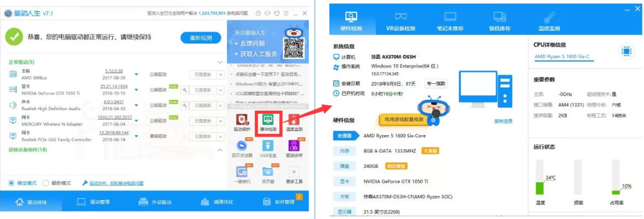Open version dropdown for Realtek PCIe driver

click(137, 136)
